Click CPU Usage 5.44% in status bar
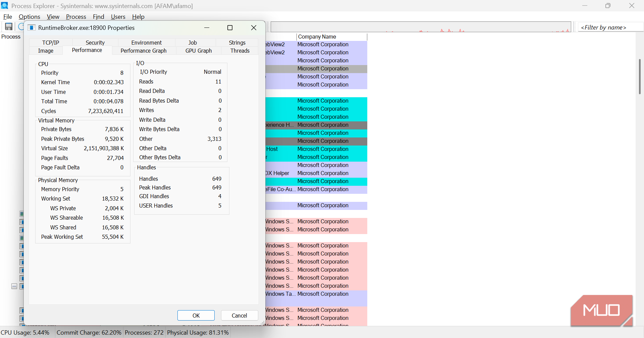Image resolution: width=644 pixels, height=338 pixels. pos(25,333)
